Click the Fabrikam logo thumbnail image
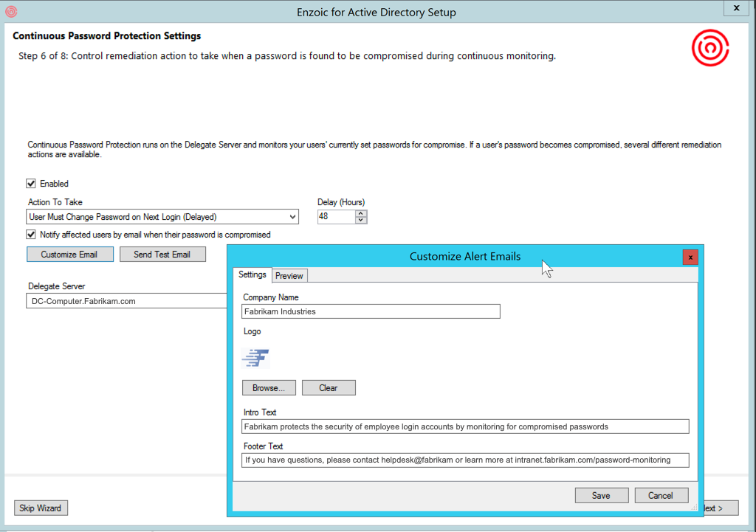 [255, 358]
